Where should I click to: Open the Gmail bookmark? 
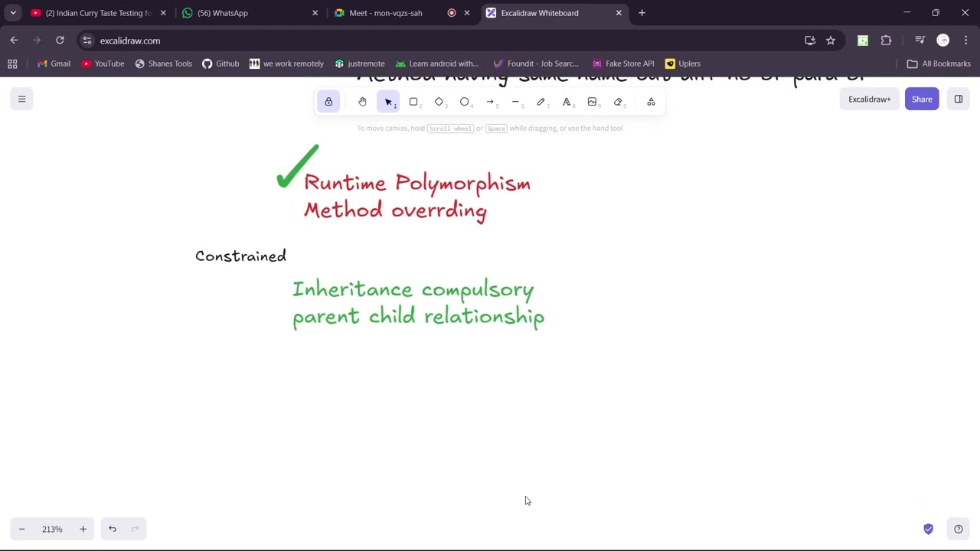click(x=54, y=64)
